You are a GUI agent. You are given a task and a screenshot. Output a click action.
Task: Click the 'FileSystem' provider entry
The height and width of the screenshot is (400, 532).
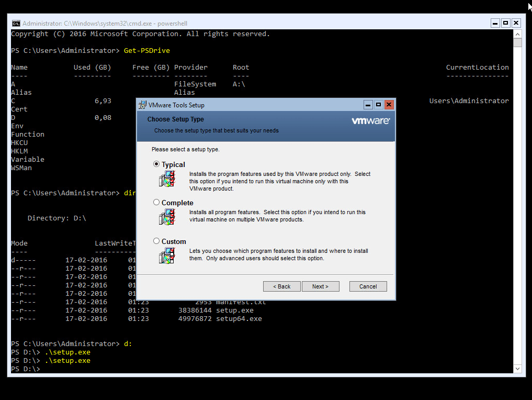195,84
